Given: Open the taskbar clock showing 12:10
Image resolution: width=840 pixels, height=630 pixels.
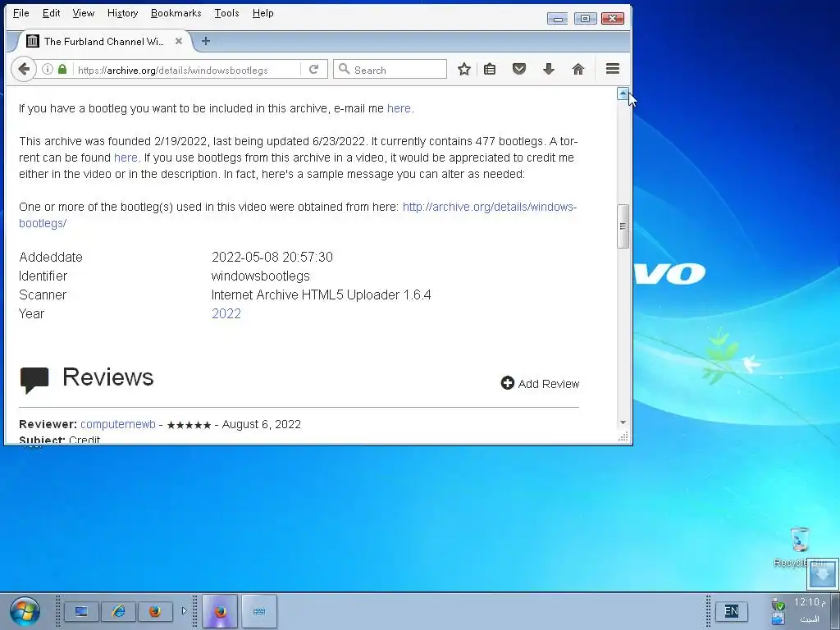Looking at the screenshot, I should click(810, 610).
